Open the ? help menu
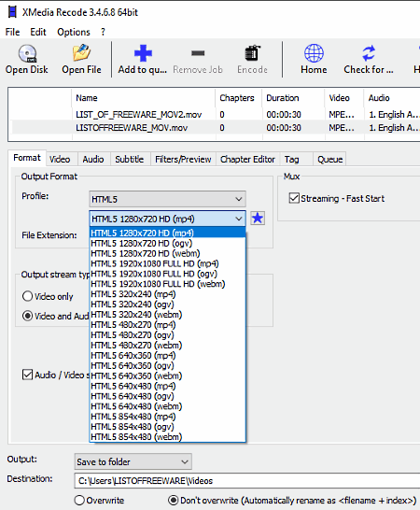Image resolution: width=420 pixels, height=510 pixels. tap(103, 32)
